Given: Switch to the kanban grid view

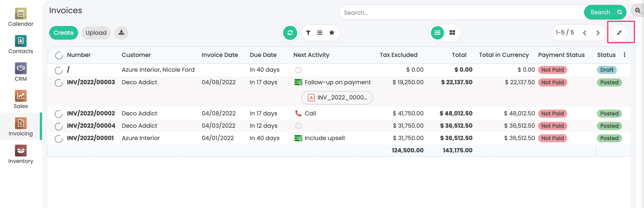Looking at the screenshot, I should 452,33.
